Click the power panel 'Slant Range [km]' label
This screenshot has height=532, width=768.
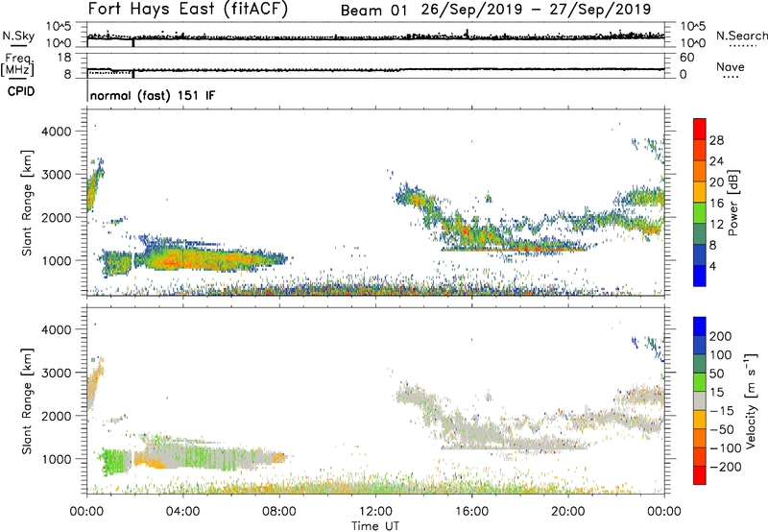click(x=27, y=204)
